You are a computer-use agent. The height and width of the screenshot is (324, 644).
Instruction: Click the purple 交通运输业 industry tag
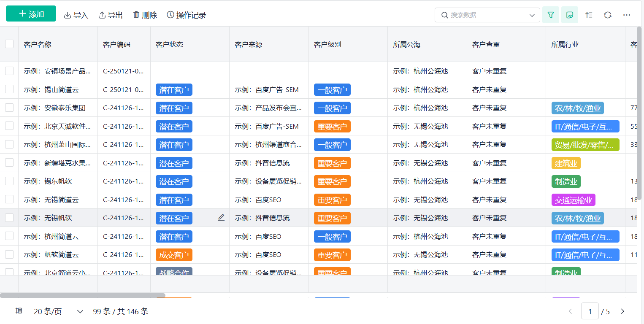coord(573,200)
